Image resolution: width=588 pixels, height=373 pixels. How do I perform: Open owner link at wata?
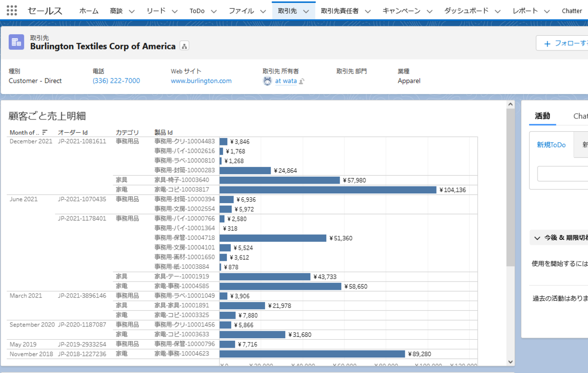(286, 81)
